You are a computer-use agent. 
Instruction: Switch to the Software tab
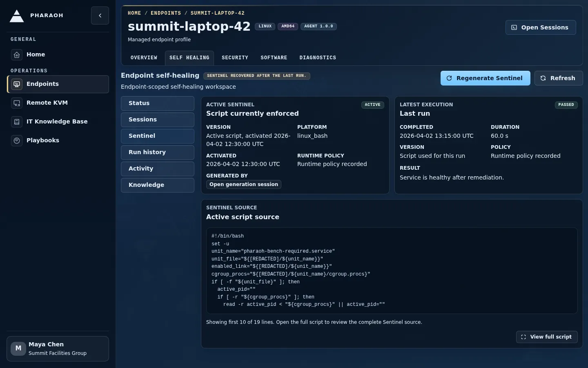[274, 58]
